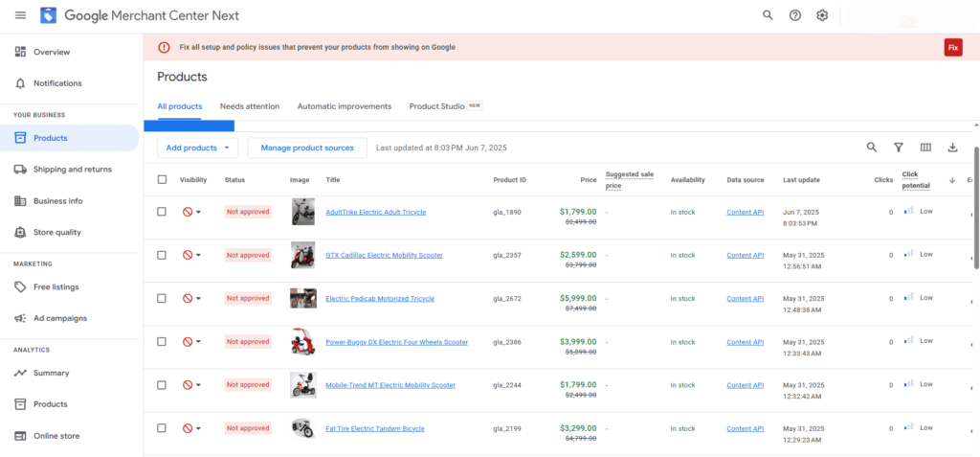
Task: Click the Suggested sale price column header
Action: (x=630, y=180)
